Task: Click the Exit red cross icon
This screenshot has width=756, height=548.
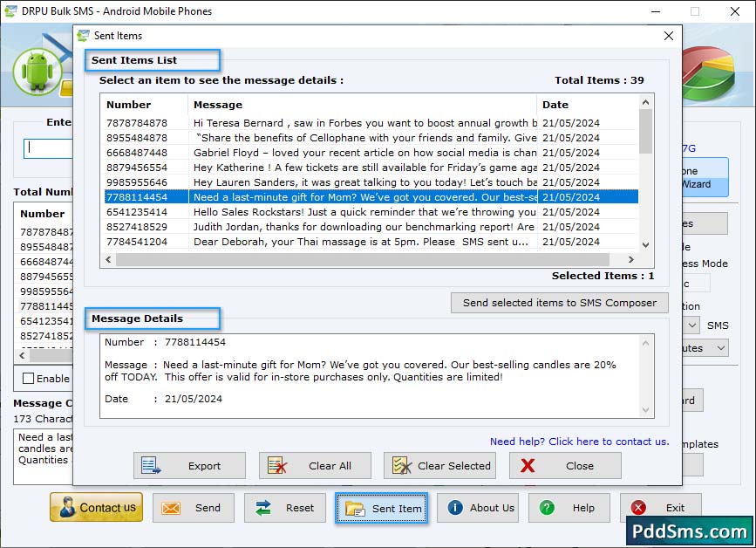Action: click(638, 508)
